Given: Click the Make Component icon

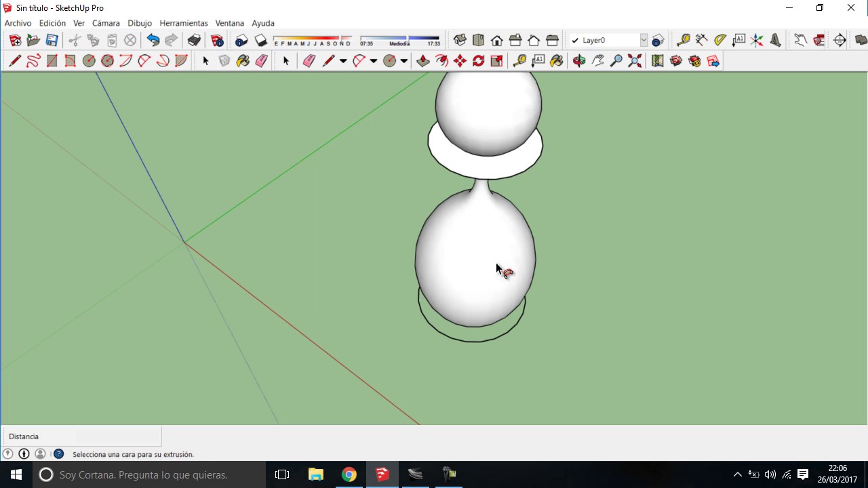Looking at the screenshot, I should point(224,61).
